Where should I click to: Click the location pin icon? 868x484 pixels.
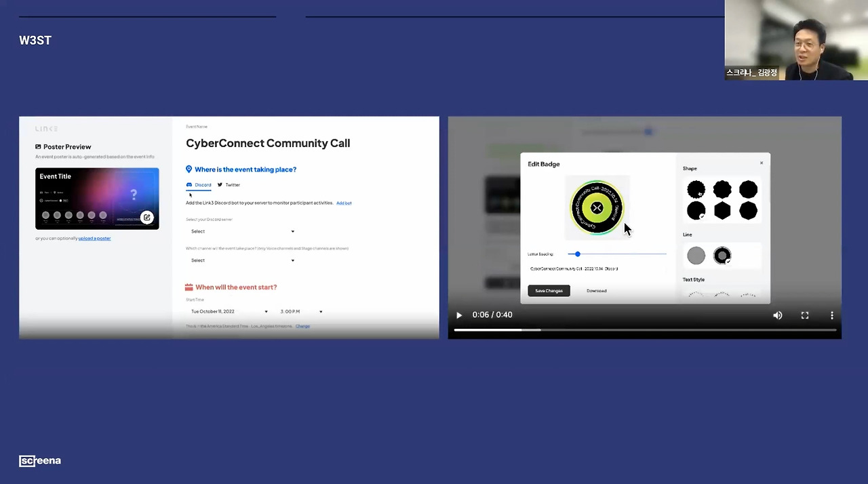(189, 169)
